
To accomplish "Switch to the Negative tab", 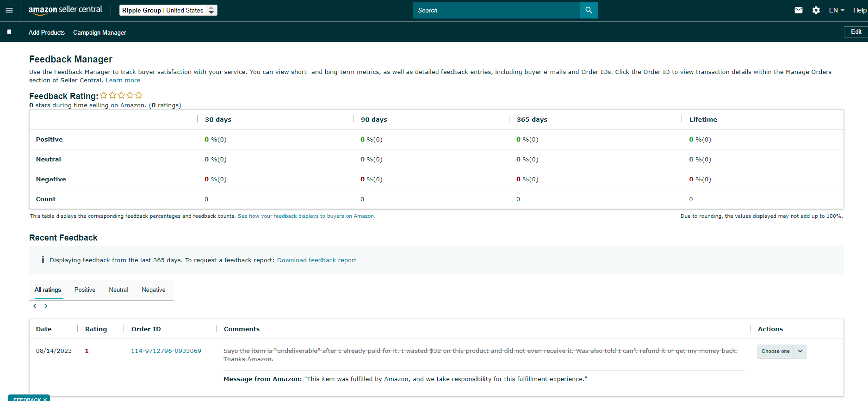I will pos(154,290).
